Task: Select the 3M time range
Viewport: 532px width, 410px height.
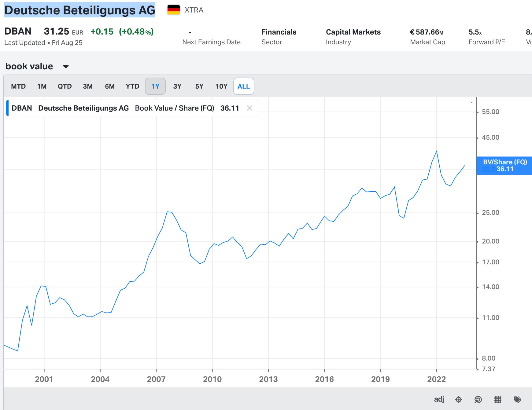Action: (88, 86)
